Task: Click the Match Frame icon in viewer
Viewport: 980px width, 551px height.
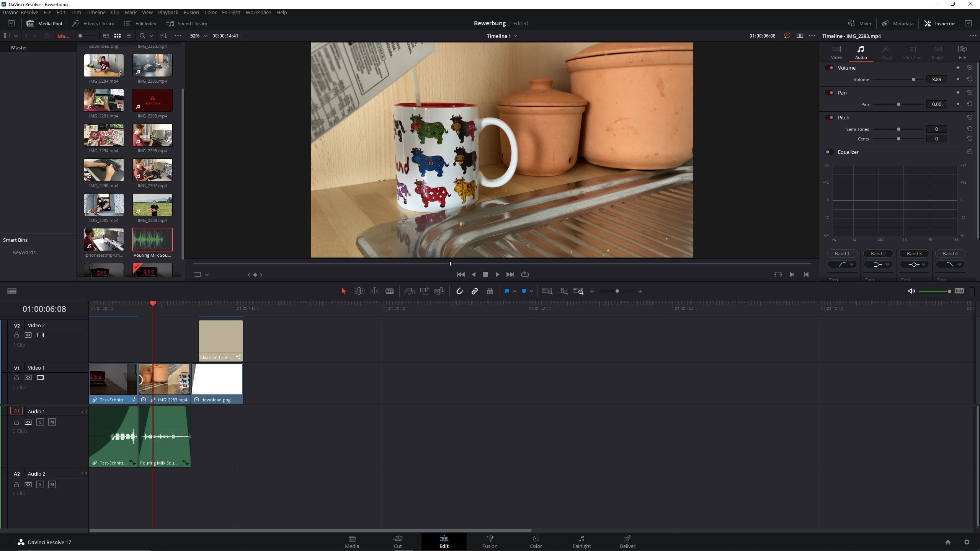Action: [x=778, y=274]
